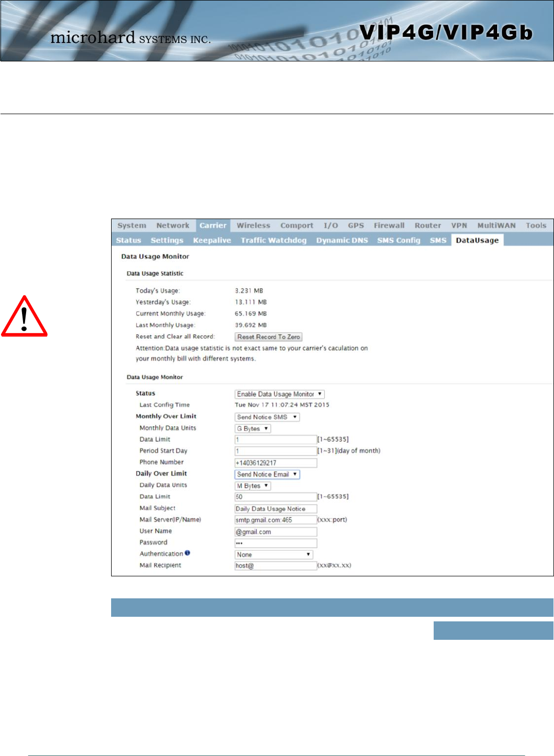Image resolution: width=554 pixels, height=756 pixels.
Task: Open the Enable Data Usage Monitor dropdown
Action: tap(280, 394)
